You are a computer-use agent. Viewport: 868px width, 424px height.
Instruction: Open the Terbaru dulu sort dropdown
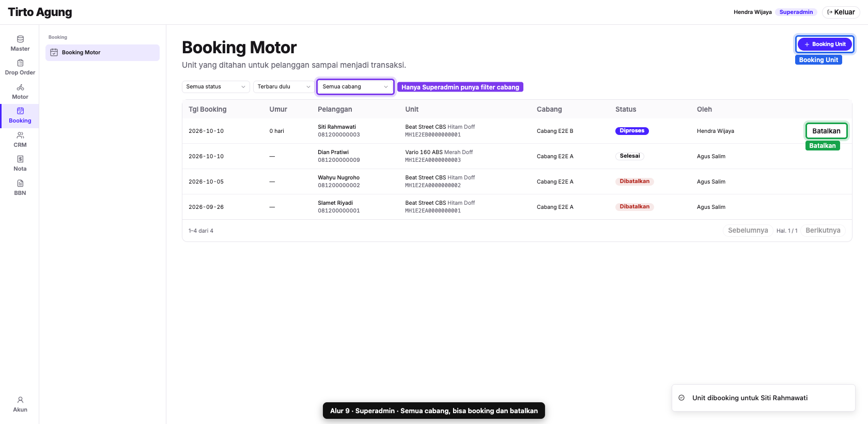(x=284, y=87)
